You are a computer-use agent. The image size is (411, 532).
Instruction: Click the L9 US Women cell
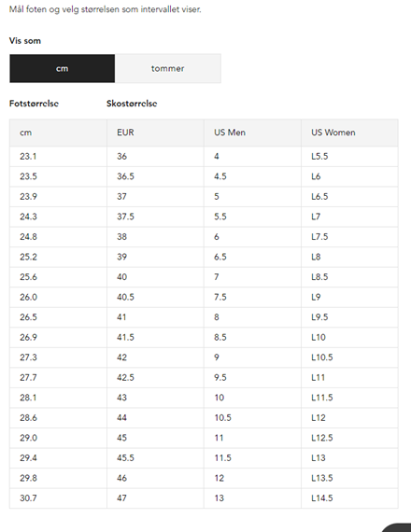point(349,297)
